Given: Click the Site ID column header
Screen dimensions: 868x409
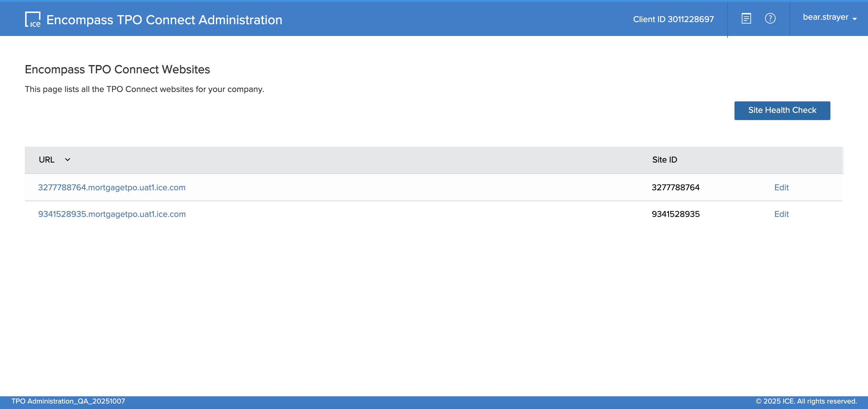Looking at the screenshot, I should [664, 159].
